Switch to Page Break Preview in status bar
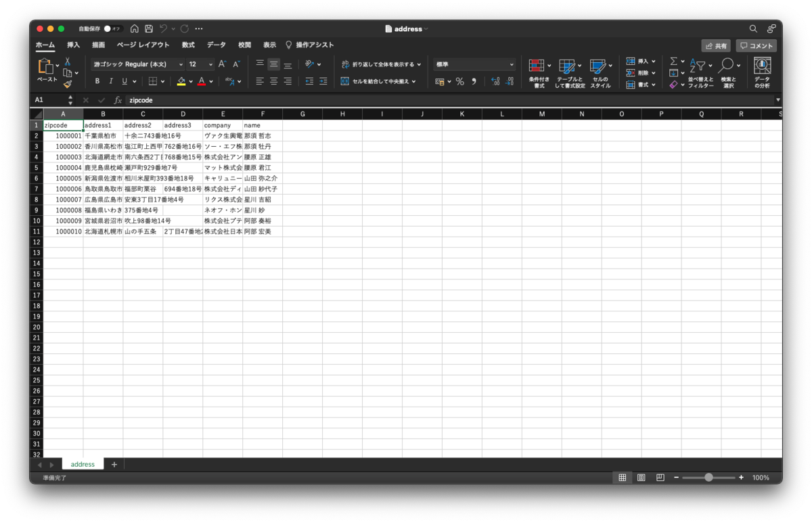Screen dimensions: 812x523 pyautogui.click(x=660, y=477)
